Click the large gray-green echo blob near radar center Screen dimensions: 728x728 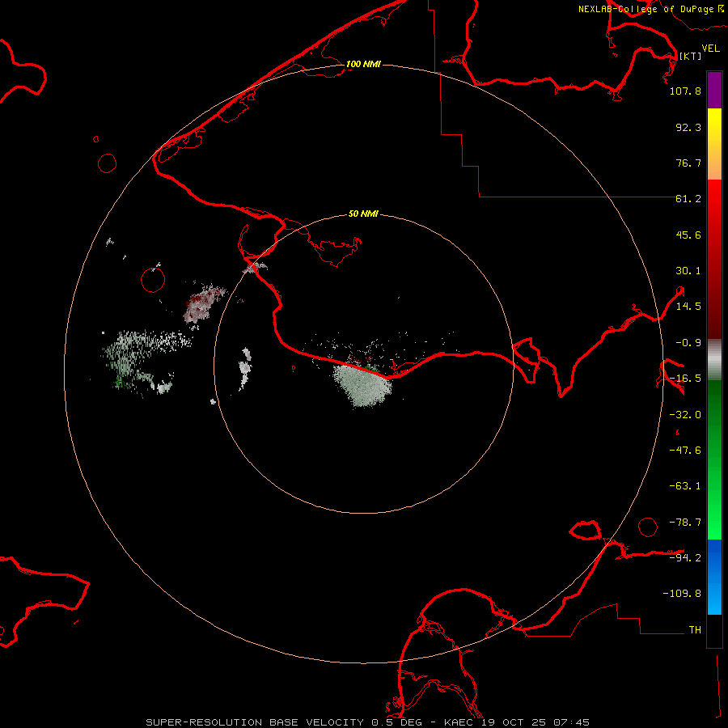[x=362, y=384]
